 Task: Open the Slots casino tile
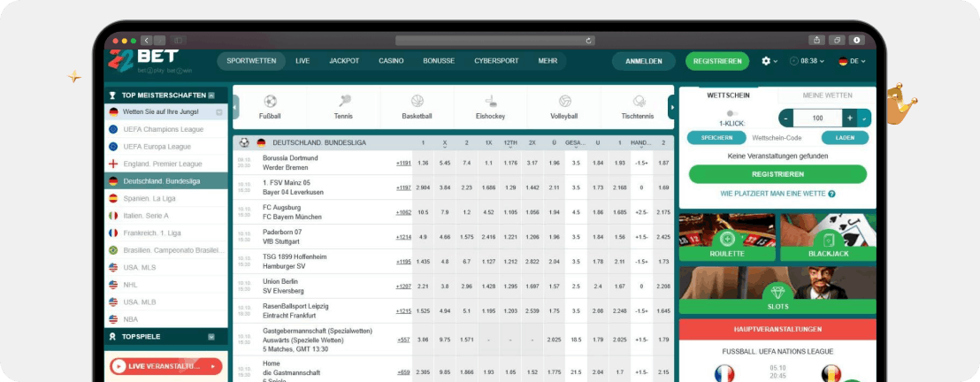[x=777, y=290]
